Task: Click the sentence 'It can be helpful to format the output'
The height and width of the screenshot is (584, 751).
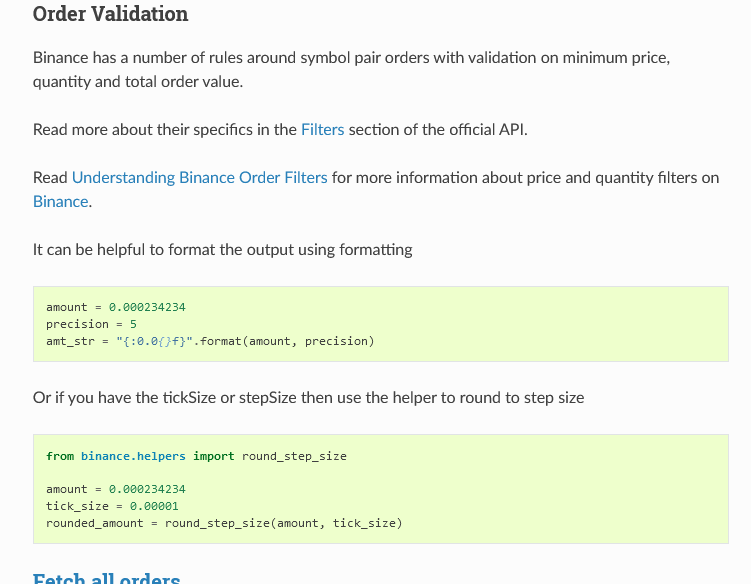Action: (222, 250)
